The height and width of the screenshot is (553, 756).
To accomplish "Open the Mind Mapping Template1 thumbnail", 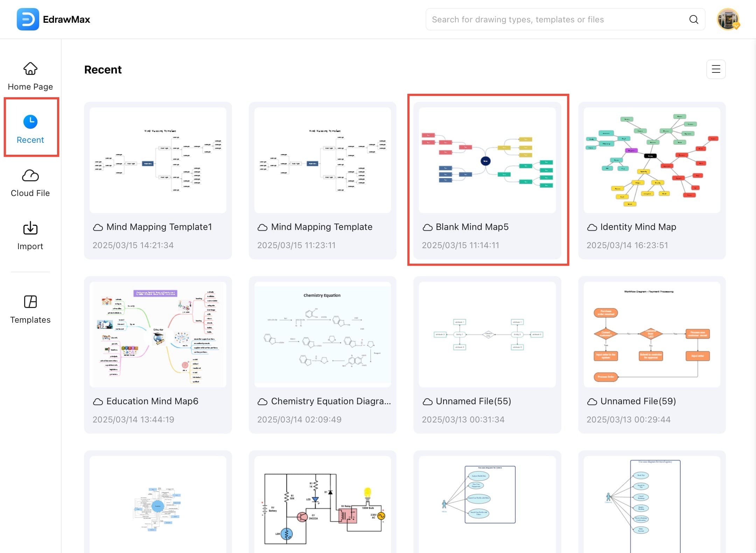I will tap(158, 161).
